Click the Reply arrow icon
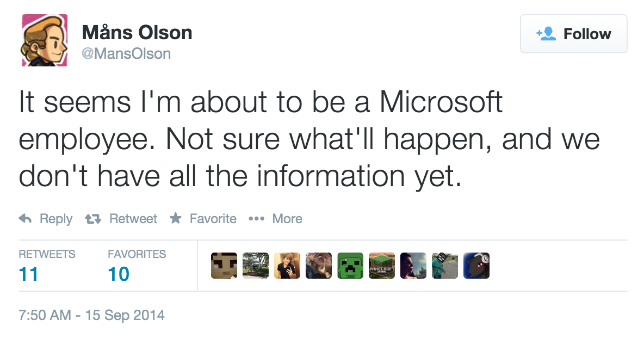The width and height of the screenshot is (644, 344). click(x=25, y=219)
